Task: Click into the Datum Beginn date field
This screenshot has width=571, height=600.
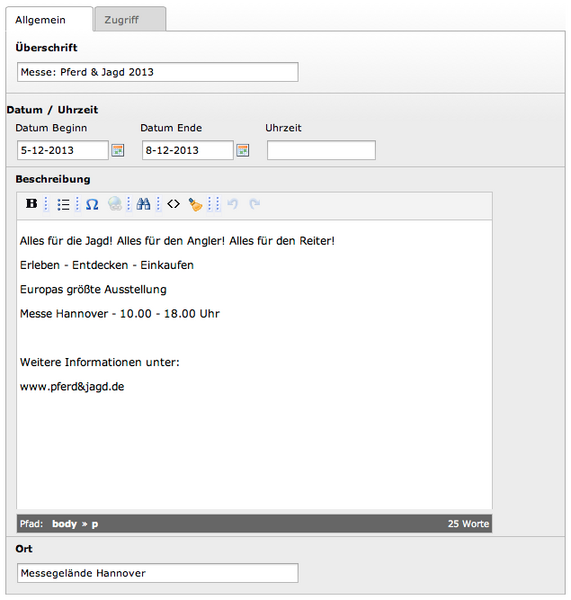Action: tap(63, 150)
